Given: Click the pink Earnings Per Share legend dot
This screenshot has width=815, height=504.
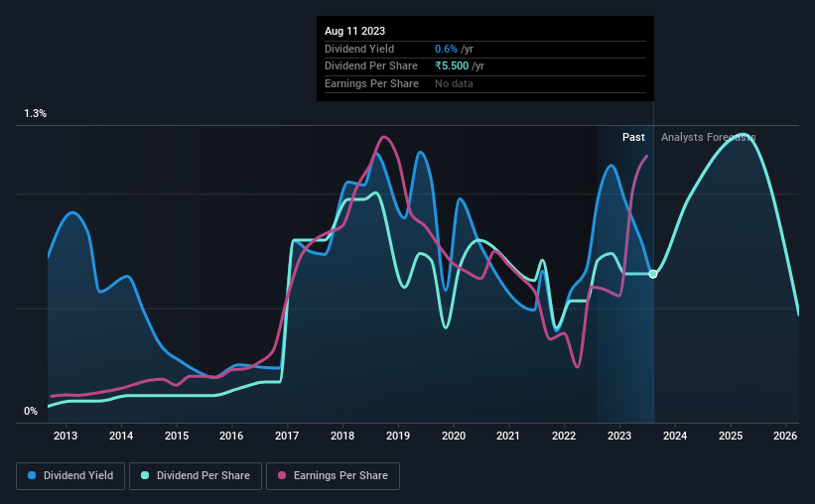Looking at the screenshot, I should click(x=282, y=475).
